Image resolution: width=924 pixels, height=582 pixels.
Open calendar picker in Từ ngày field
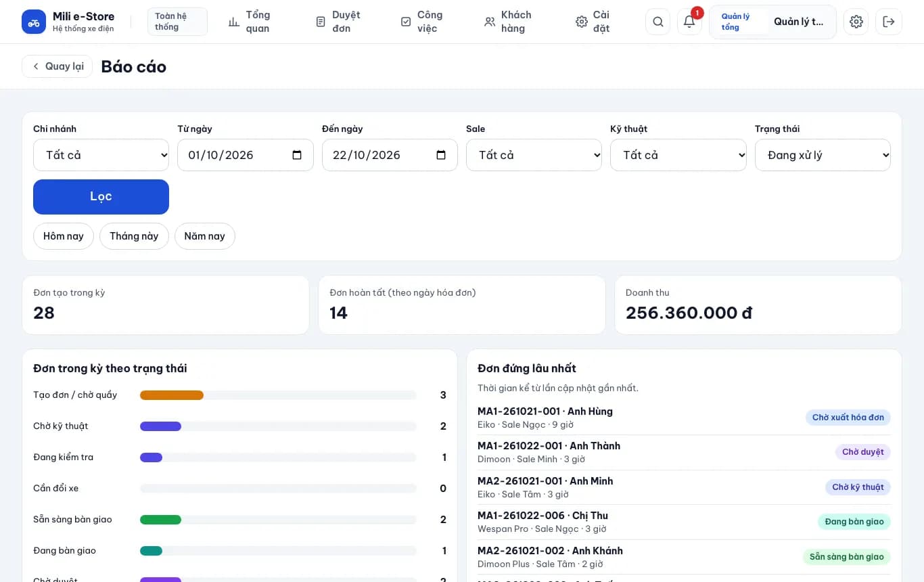[x=297, y=155]
